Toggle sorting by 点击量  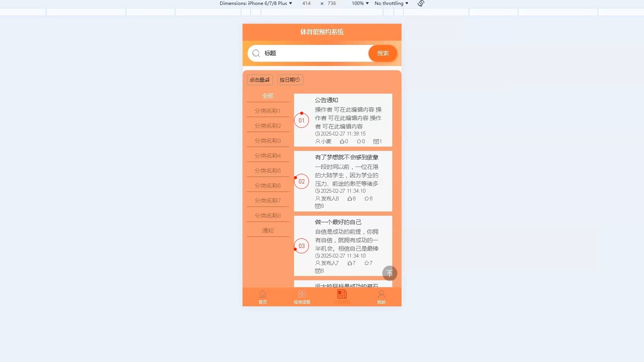click(259, 80)
